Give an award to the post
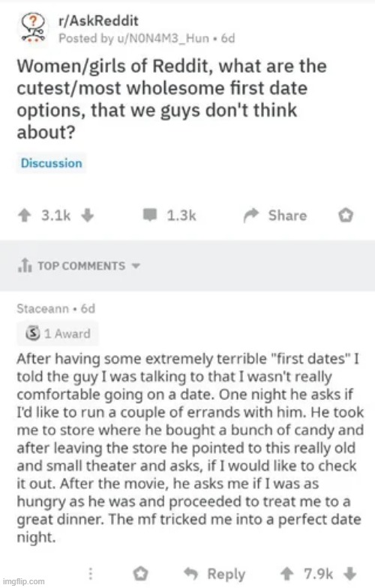 pos(345,216)
